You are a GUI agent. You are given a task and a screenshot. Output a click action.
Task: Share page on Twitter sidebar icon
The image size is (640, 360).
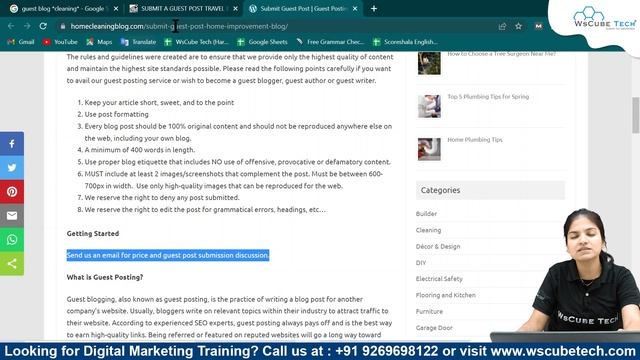click(12, 168)
